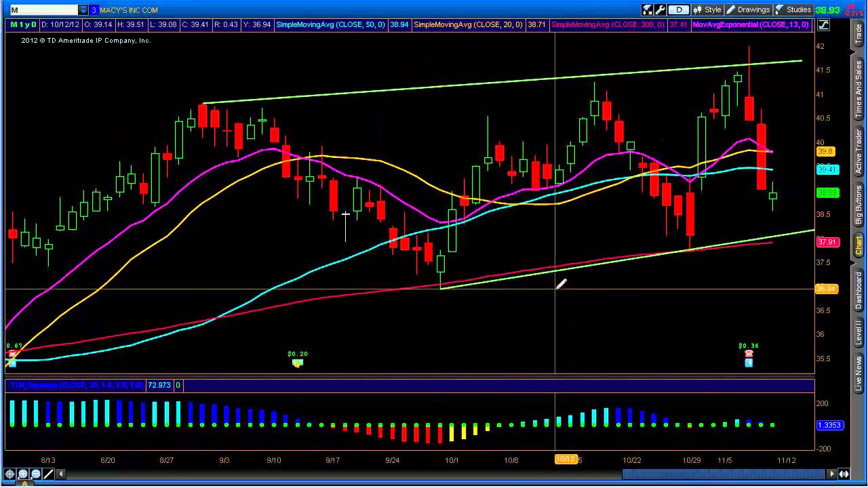Zoom out using the minus magnifier icon
Image resolution: width=868 pixels, height=488 pixels.
35,474
